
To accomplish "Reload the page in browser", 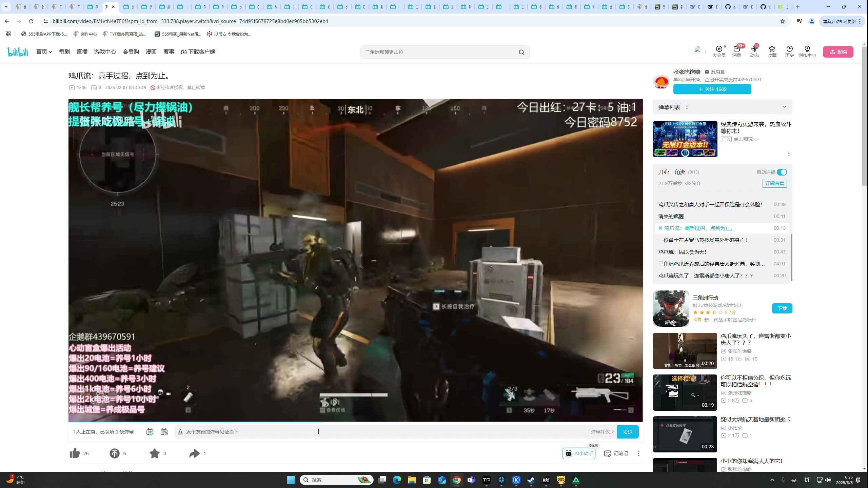I will (31, 21).
